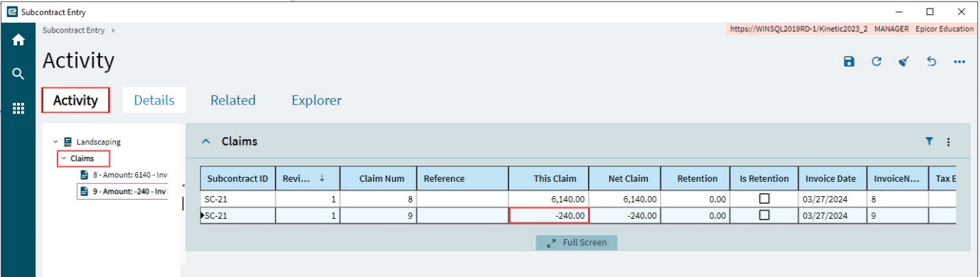Click the InvoiceN… column header
The height and width of the screenshot is (277, 980).
[897, 178]
